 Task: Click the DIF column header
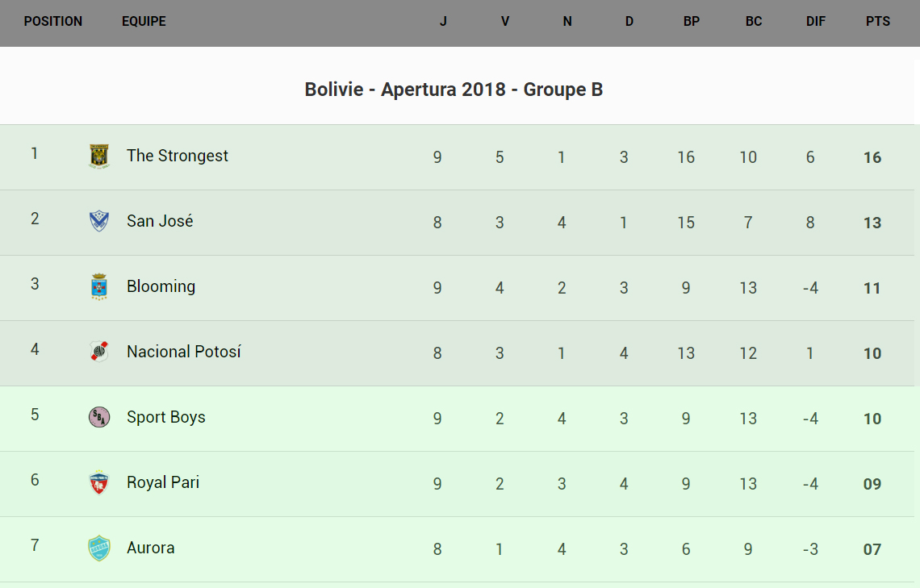pyautogui.click(x=816, y=22)
